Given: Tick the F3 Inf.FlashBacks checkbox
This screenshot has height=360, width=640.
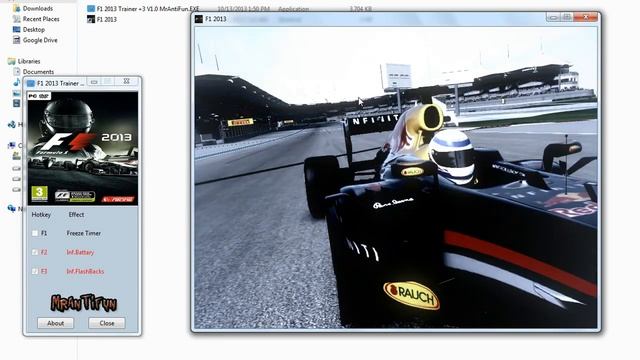Looking at the screenshot, I should coord(35,271).
